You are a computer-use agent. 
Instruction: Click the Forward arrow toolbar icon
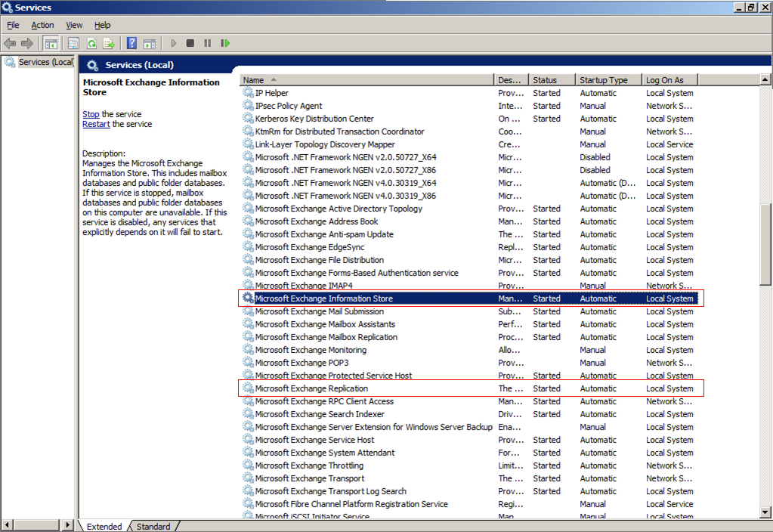coord(27,43)
